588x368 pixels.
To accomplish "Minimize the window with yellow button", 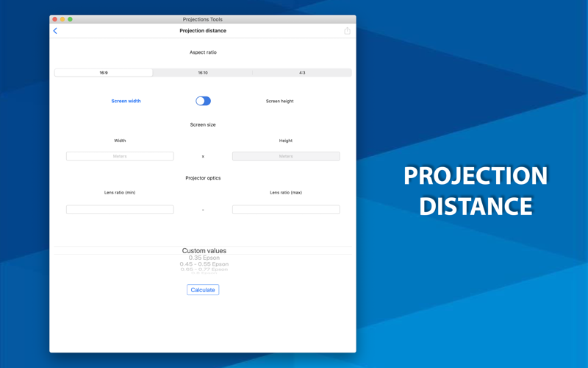I will pyautogui.click(x=62, y=19).
